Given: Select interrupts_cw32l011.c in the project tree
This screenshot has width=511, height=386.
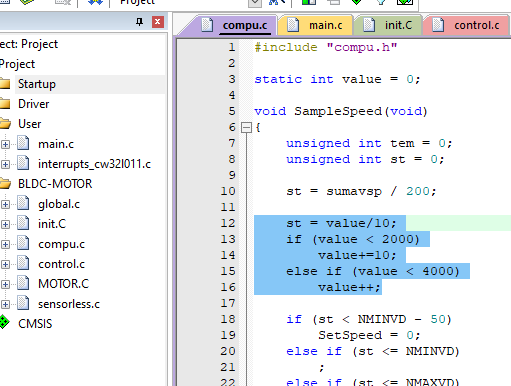Looking at the screenshot, I should pyautogui.click(x=94, y=164).
